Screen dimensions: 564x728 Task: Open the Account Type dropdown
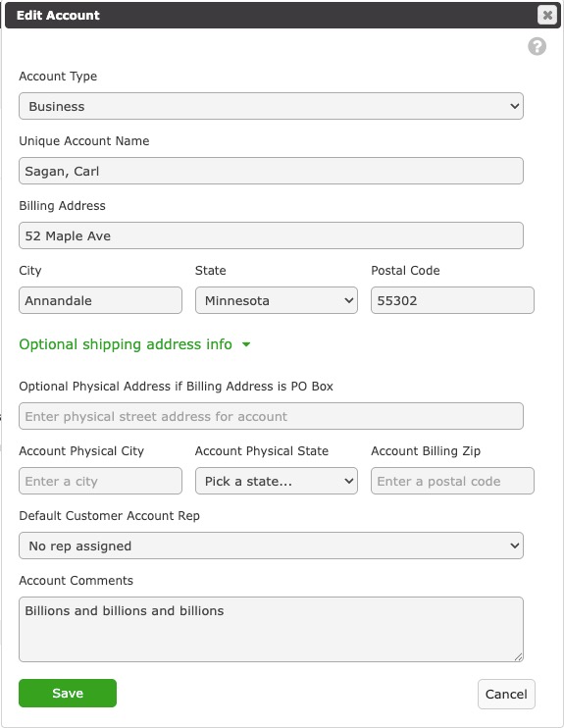(271, 106)
